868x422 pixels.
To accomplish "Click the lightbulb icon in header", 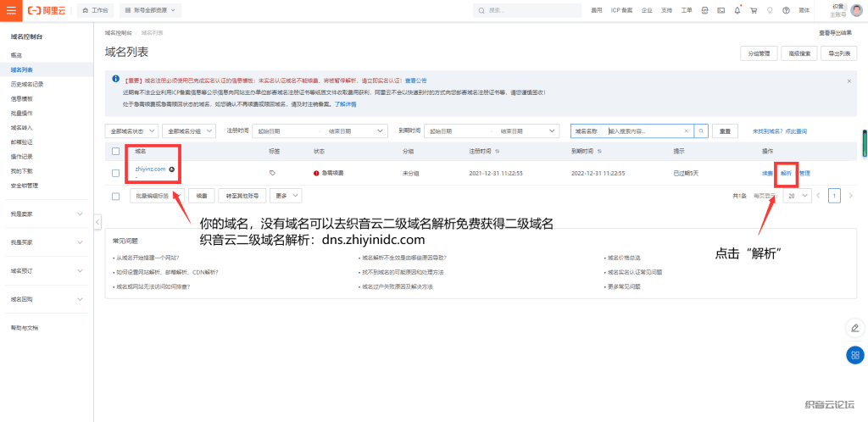I will point(770,10).
